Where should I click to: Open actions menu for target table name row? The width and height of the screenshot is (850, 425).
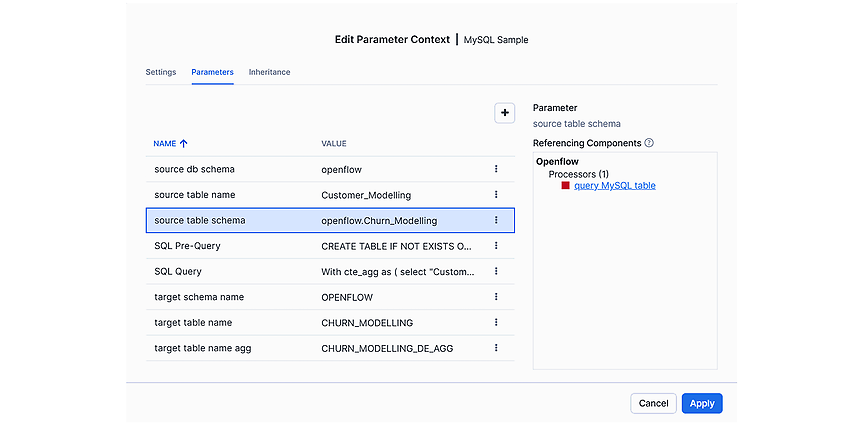click(495, 323)
